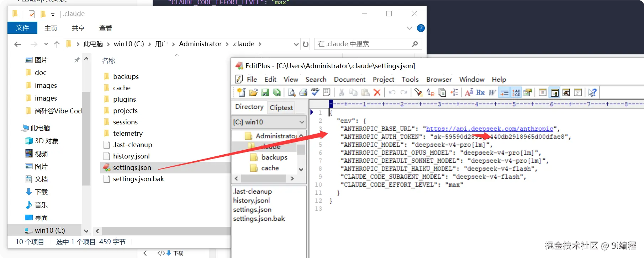The width and height of the screenshot is (644, 258).
Task: Save the file with the single floppy icon
Action: [x=265, y=92]
